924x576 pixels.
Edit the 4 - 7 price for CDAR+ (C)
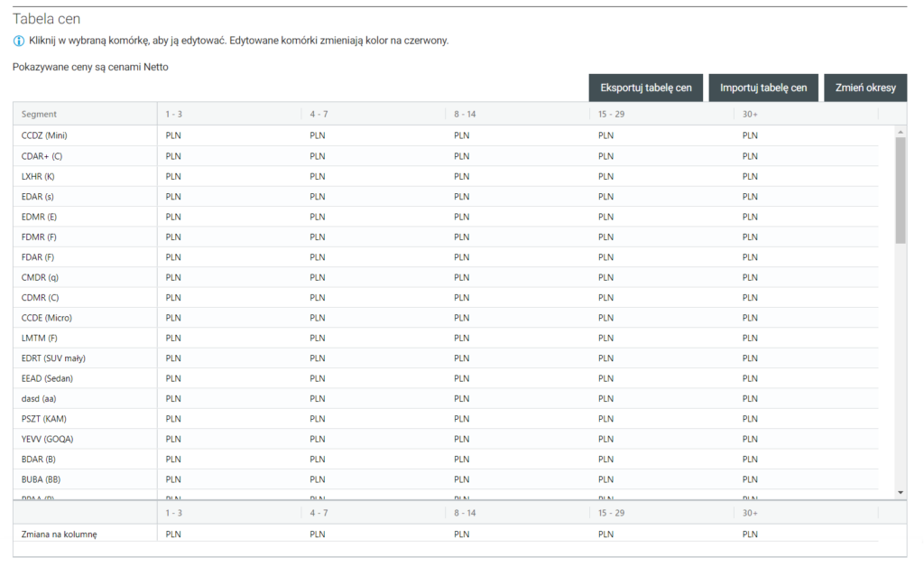click(x=374, y=156)
